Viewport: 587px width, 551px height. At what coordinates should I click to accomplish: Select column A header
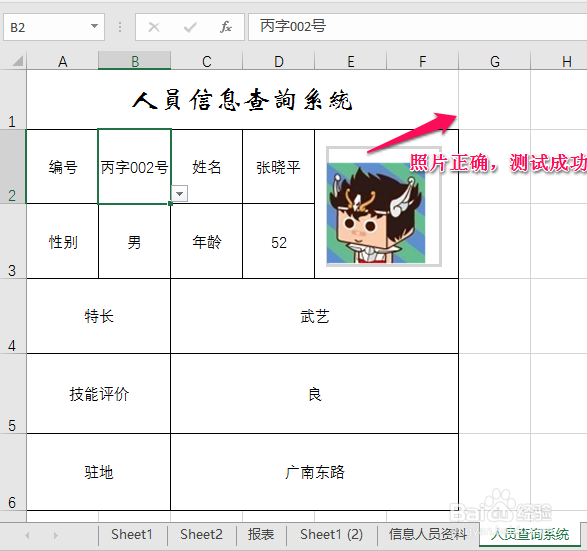click(63, 61)
